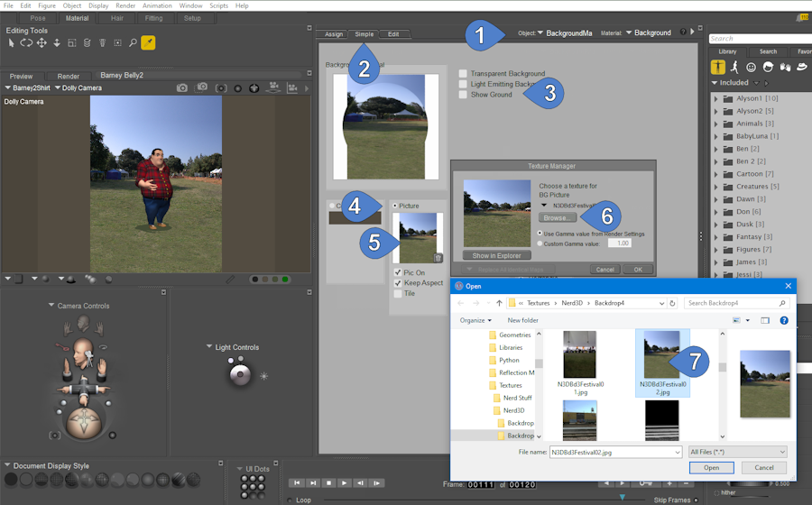Open the Figures category icon in Library

click(719, 67)
